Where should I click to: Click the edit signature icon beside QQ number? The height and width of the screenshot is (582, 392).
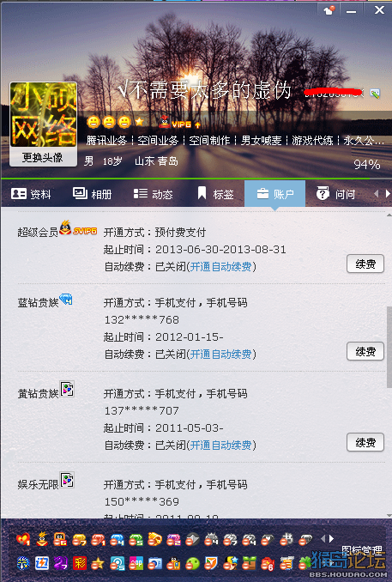(375, 94)
